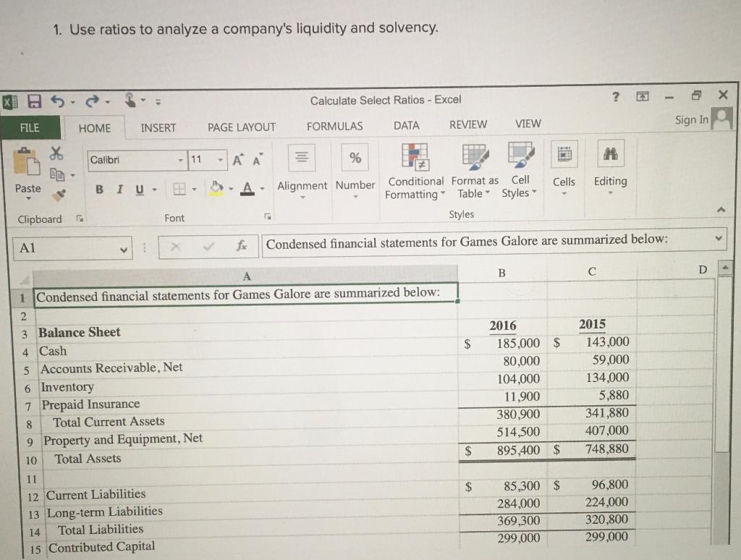Click the Insert Function (fx) icon
This screenshot has width=741, height=560.
[x=242, y=245]
